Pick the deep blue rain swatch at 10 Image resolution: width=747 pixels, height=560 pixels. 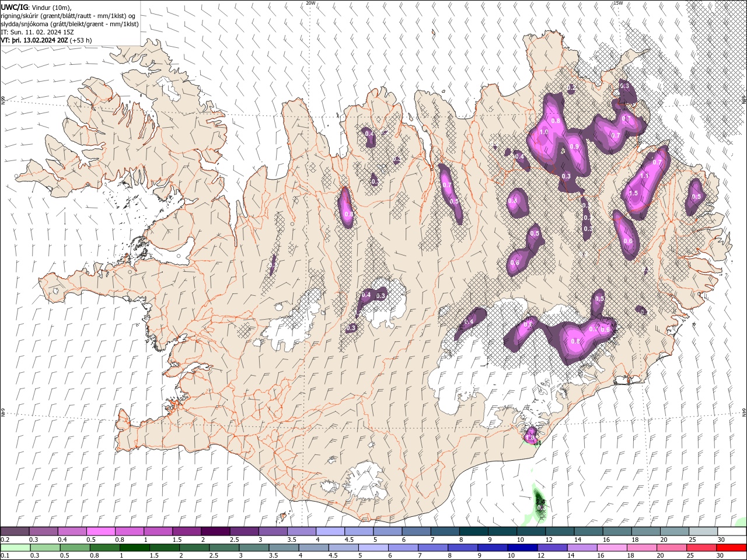(x=522, y=548)
